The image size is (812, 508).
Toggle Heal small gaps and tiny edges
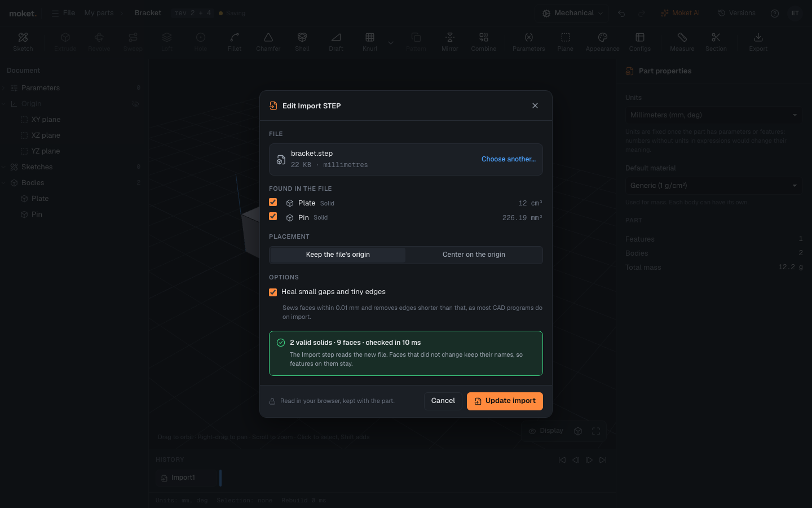[273, 292]
